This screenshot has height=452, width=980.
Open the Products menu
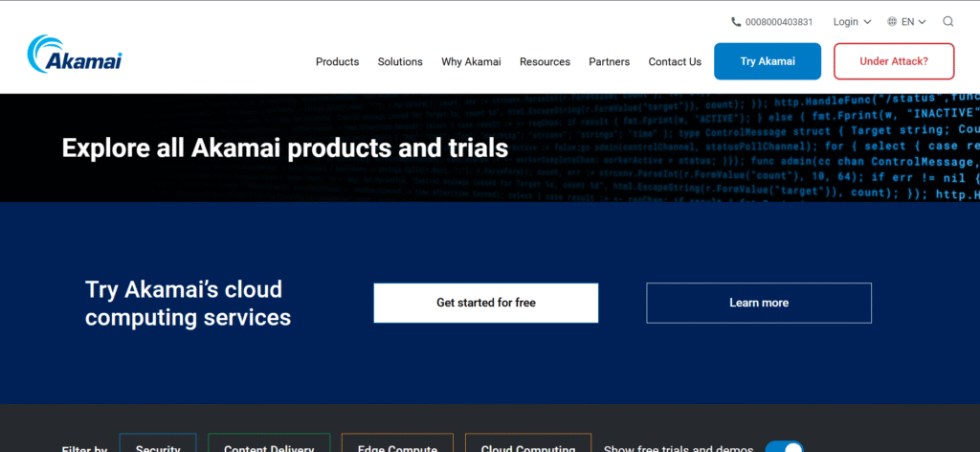coord(338,62)
